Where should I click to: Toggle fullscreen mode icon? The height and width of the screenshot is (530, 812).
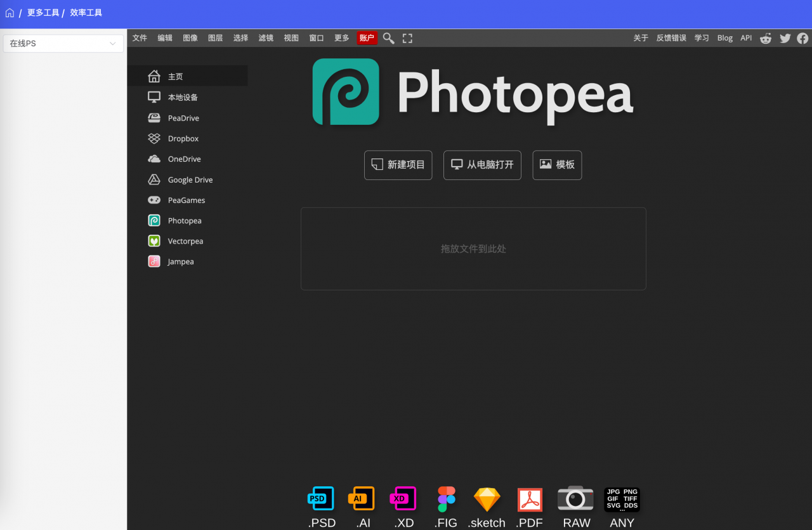[x=407, y=38]
